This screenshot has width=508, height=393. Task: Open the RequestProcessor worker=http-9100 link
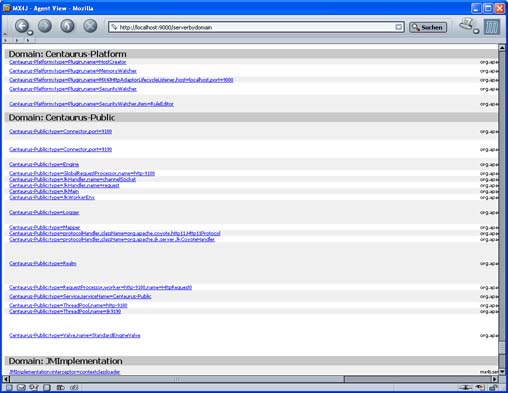pyautogui.click(x=101, y=287)
